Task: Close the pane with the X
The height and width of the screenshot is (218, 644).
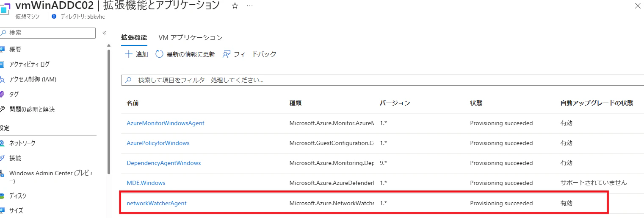Action: tap(638, 6)
